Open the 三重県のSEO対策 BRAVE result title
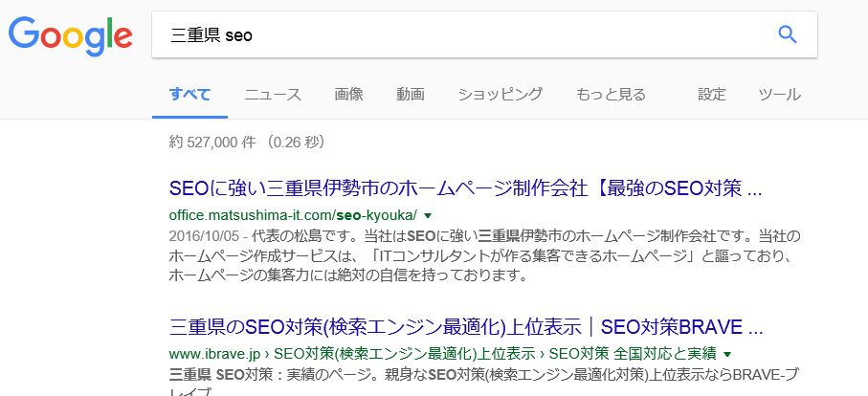The width and height of the screenshot is (868, 396). 465,324
